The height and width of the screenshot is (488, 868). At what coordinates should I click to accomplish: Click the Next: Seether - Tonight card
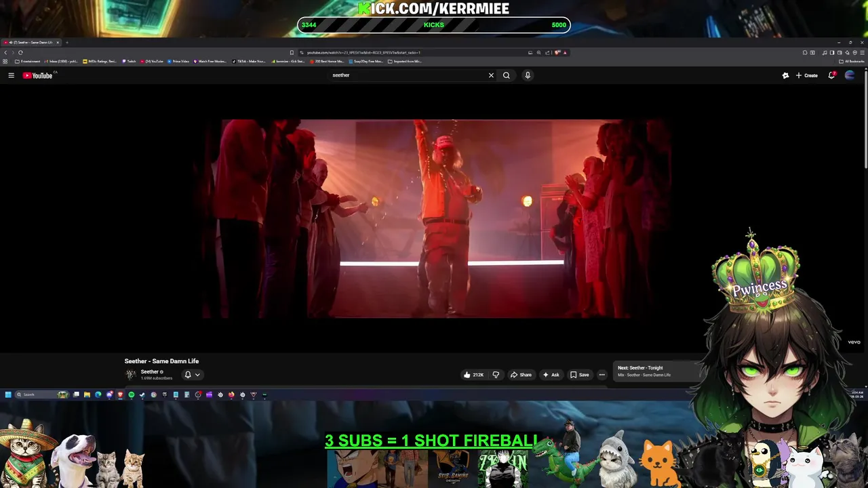(654, 371)
